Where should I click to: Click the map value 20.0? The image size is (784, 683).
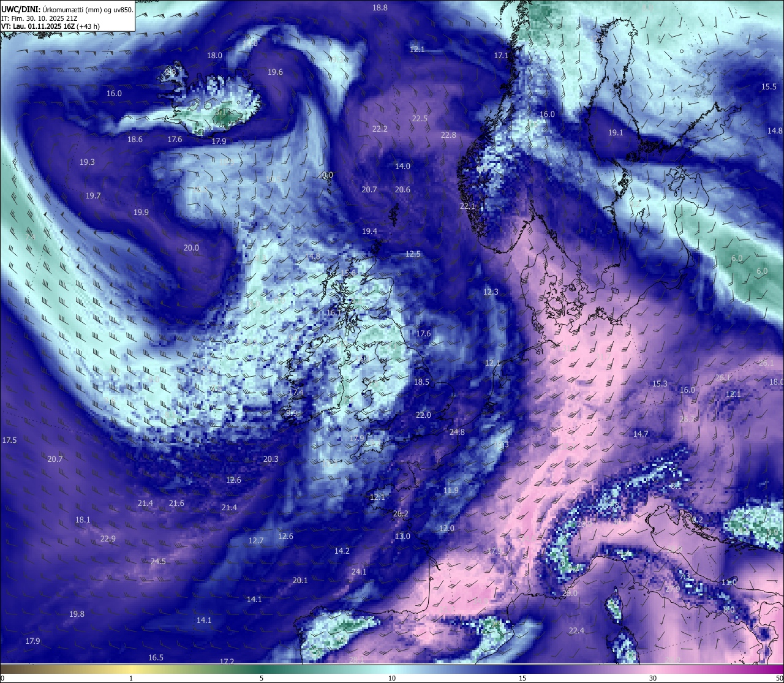point(191,247)
